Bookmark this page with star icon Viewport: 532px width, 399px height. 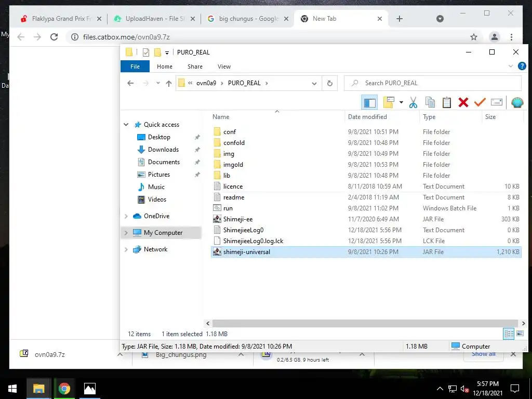474,37
